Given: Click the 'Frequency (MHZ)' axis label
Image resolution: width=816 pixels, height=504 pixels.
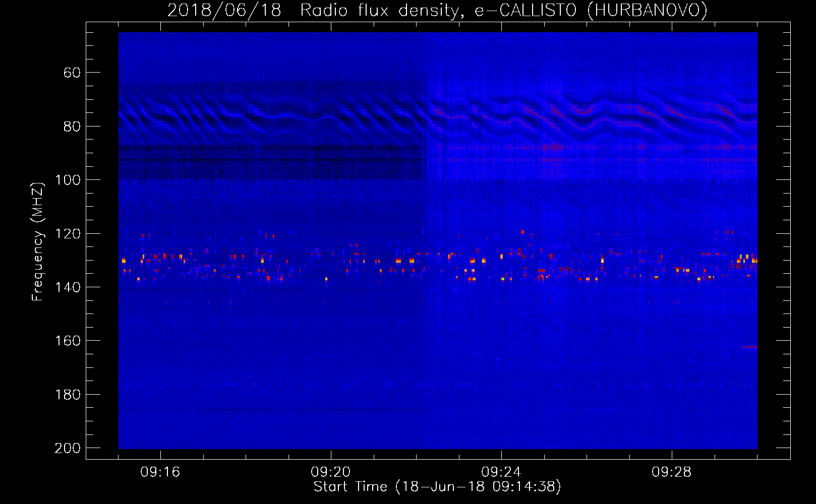Looking at the screenshot, I should [38, 241].
